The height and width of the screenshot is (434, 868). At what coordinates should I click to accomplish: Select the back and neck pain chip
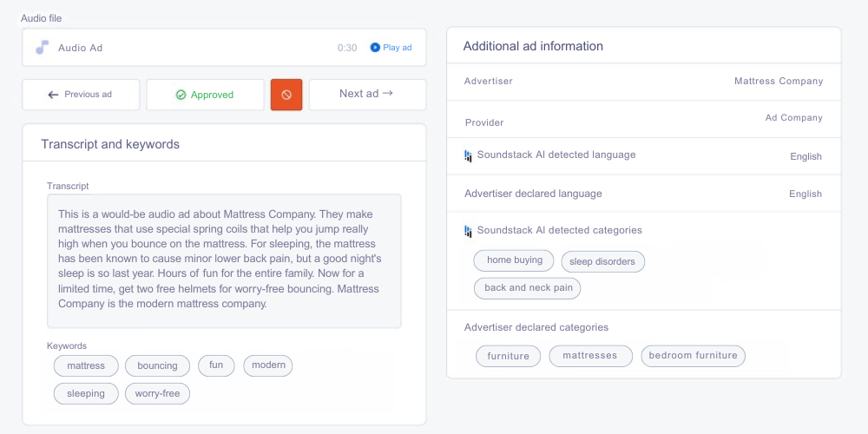tap(527, 288)
